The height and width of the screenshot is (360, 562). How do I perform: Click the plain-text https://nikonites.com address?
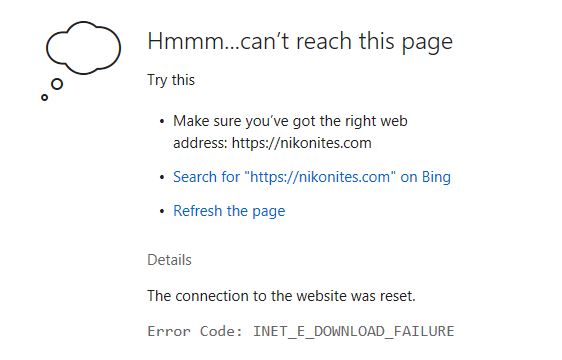pyautogui.click(x=301, y=143)
